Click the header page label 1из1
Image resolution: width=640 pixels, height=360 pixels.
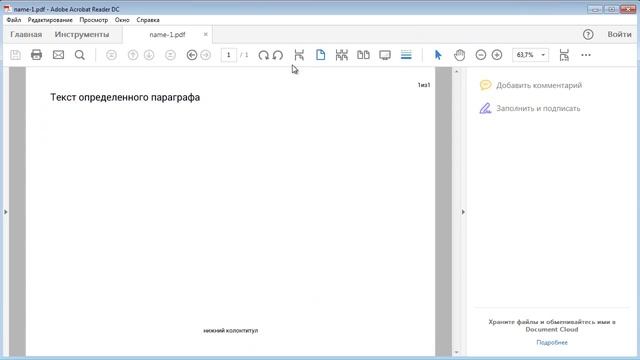(x=424, y=85)
